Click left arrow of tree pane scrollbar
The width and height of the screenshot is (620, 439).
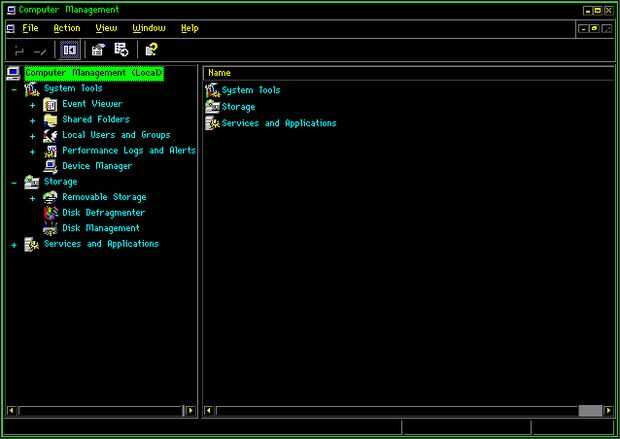[12, 411]
